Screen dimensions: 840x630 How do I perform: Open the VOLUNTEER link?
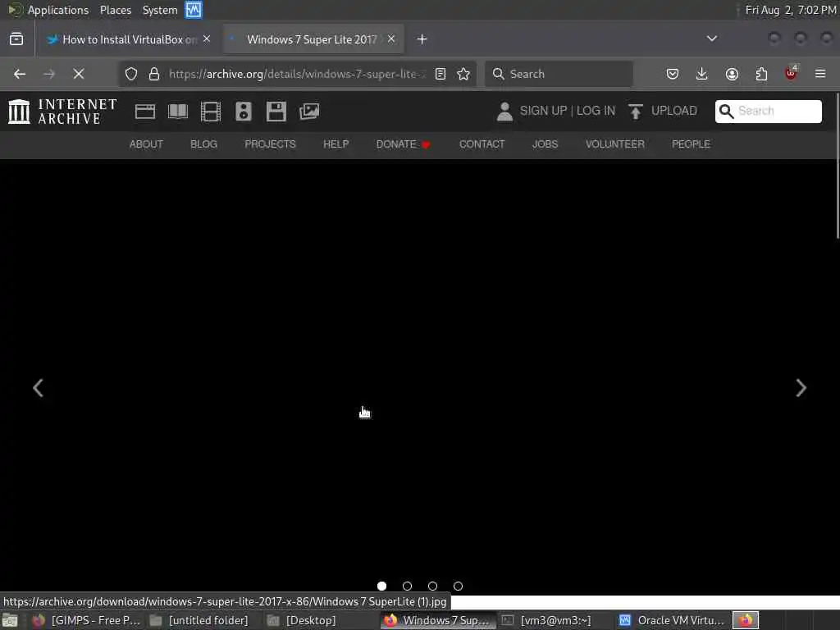point(615,144)
